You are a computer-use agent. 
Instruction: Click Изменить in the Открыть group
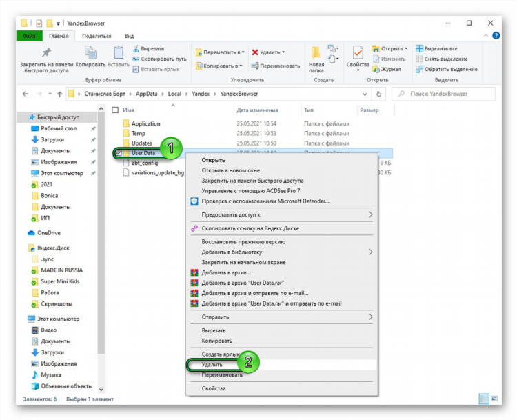pyautogui.click(x=389, y=59)
